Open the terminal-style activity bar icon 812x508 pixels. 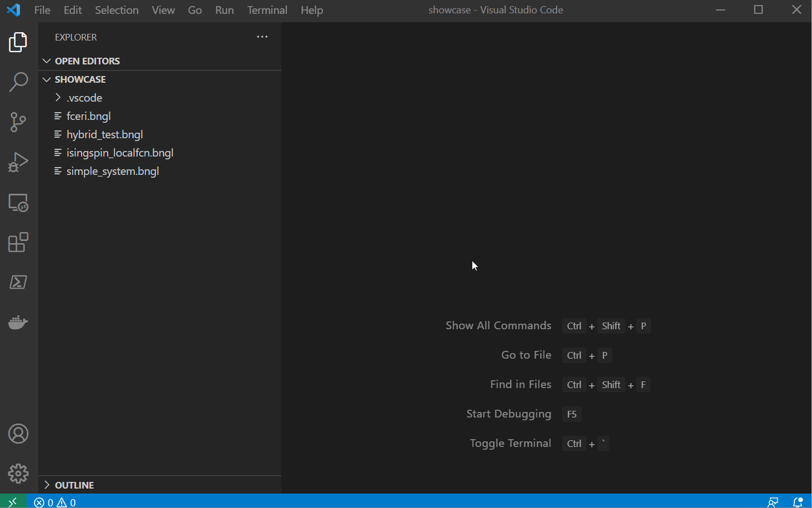coord(18,282)
